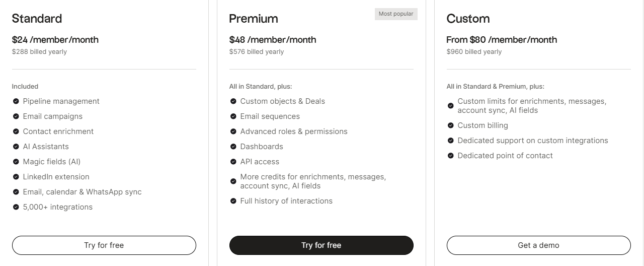Select the Custom plan heading
Viewport: 644px width, 266px height.
tap(468, 19)
